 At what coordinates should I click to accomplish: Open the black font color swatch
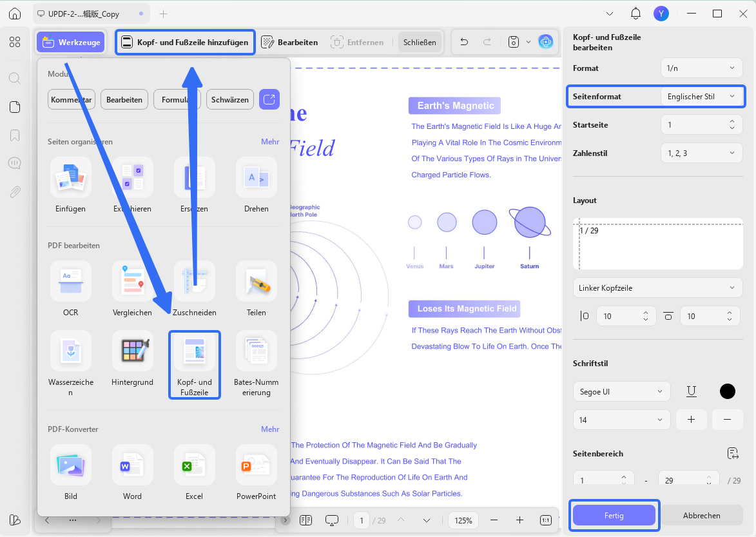coord(727,391)
